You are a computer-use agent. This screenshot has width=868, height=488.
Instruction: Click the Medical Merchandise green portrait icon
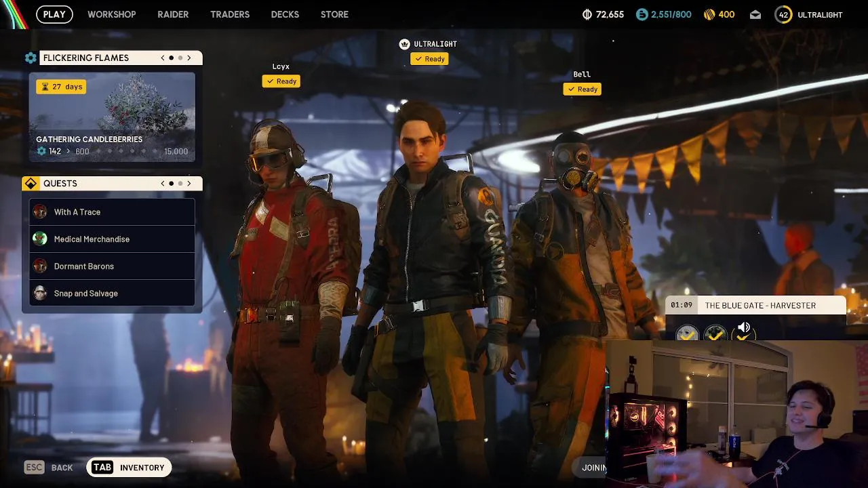40,239
